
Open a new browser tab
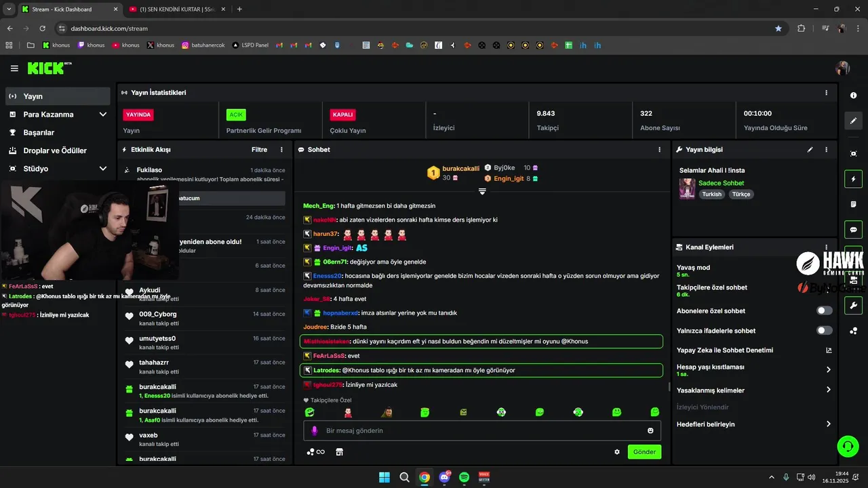(239, 9)
